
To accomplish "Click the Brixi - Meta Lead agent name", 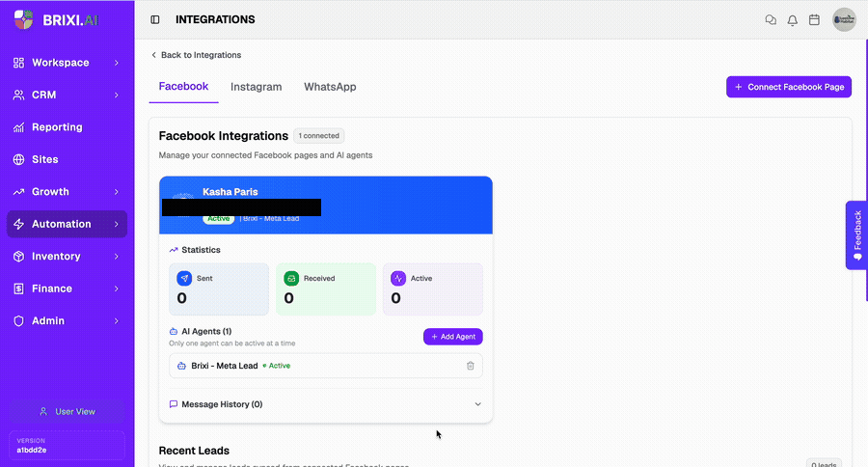I will point(225,366).
